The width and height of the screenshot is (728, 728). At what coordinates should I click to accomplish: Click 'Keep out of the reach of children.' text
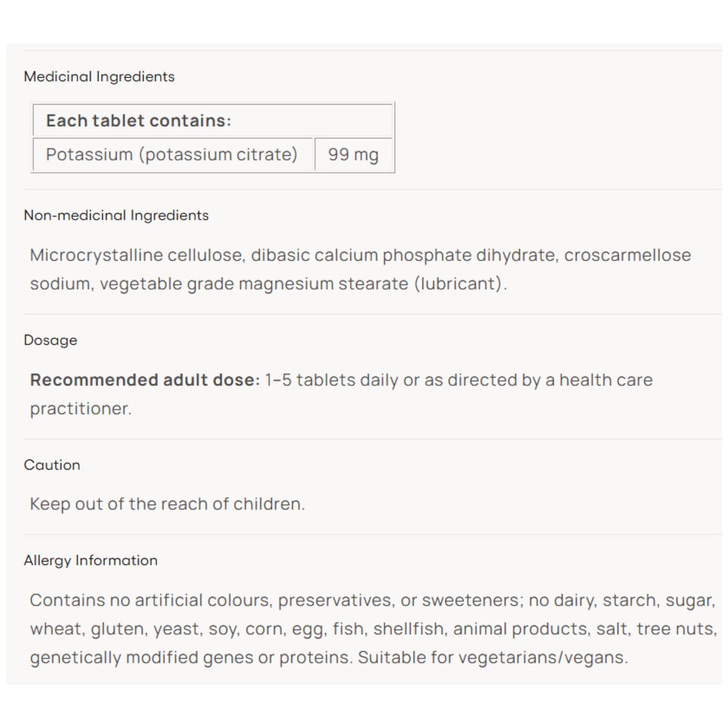tap(167, 504)
